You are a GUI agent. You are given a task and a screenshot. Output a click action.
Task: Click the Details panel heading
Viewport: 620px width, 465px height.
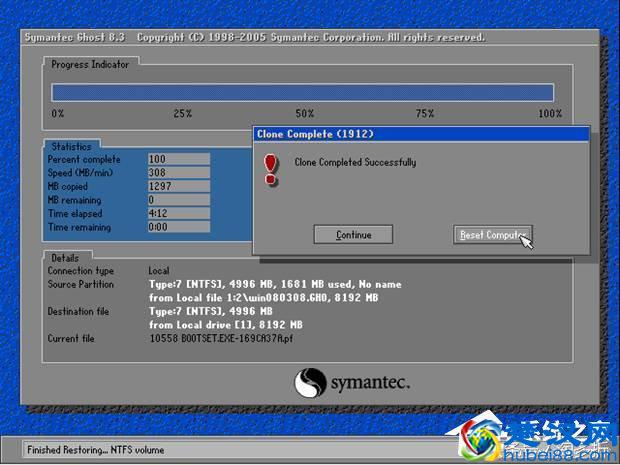coord(65,258)
